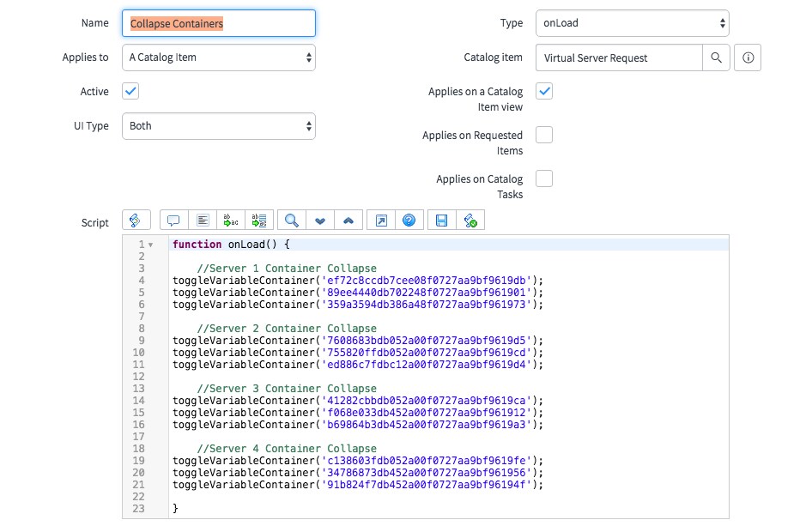Screen dimensions: 812x526
Task: Click the closing brace on line 23
Action: [x=176, y=508]
